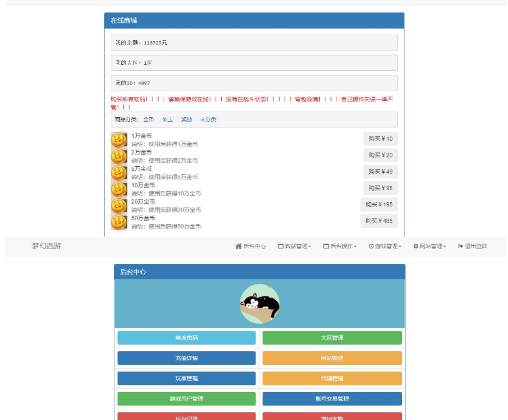The height and width of the screenshot is (420, 508).
Task: Show the 未分类 product category
Action: point(208,119)
